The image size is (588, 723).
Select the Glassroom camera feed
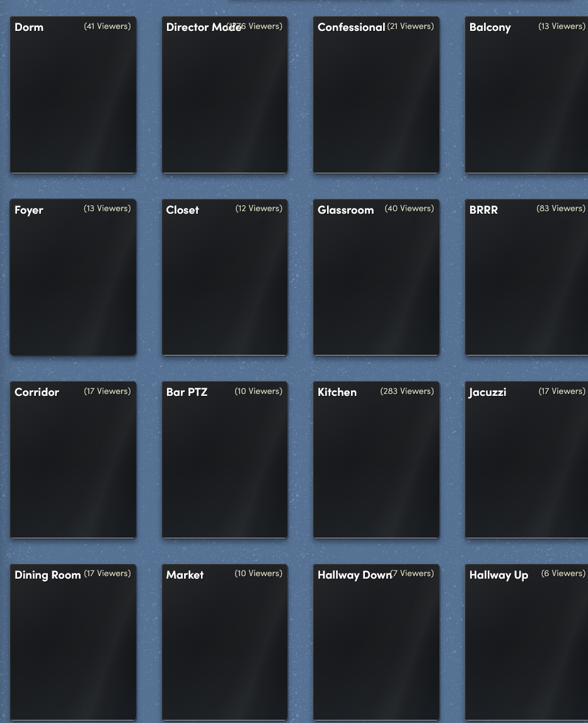pos(376,277)
